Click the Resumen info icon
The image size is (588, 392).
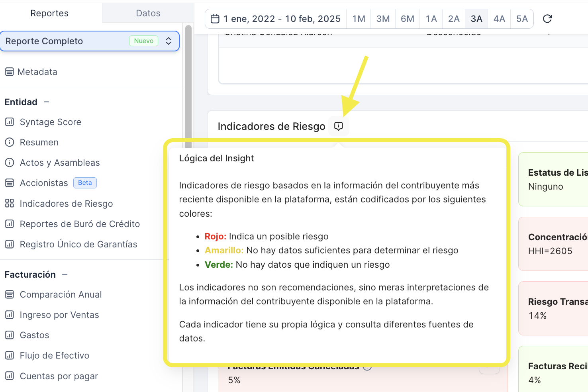10,142
